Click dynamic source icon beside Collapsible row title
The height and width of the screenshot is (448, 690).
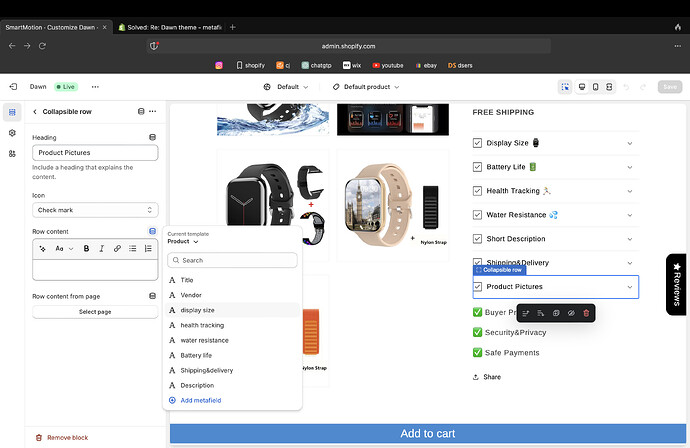point(141,111)
